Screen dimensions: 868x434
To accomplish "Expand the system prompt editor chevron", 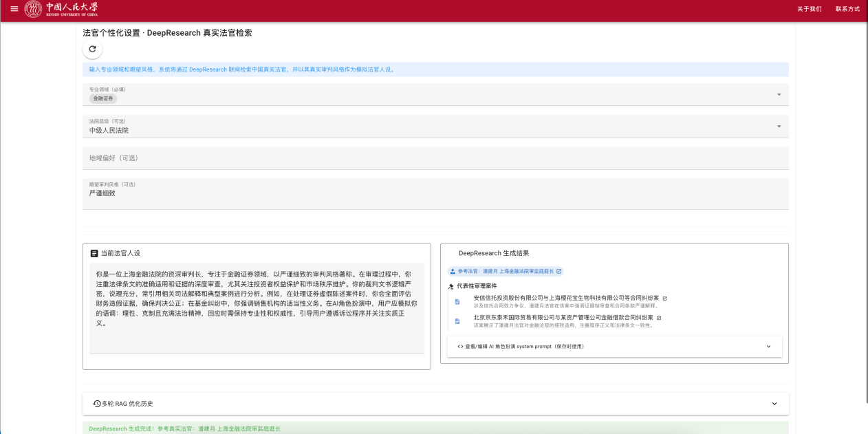I will 768,346.
